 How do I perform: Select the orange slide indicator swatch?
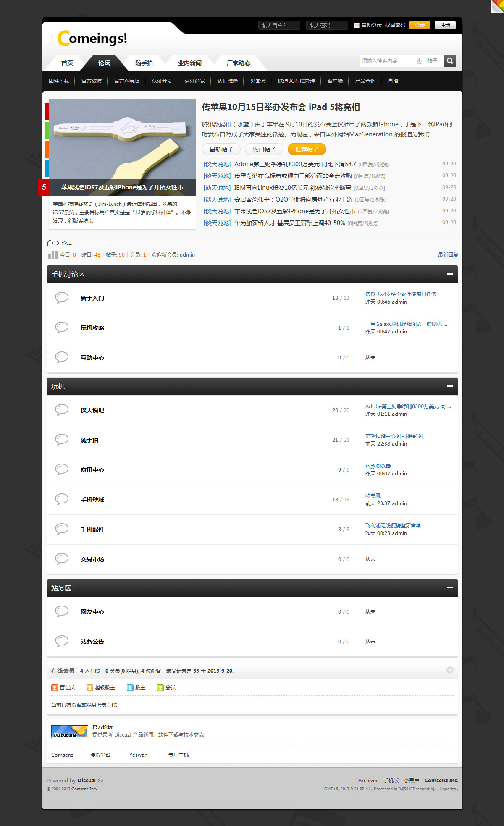tap(47, 149)
